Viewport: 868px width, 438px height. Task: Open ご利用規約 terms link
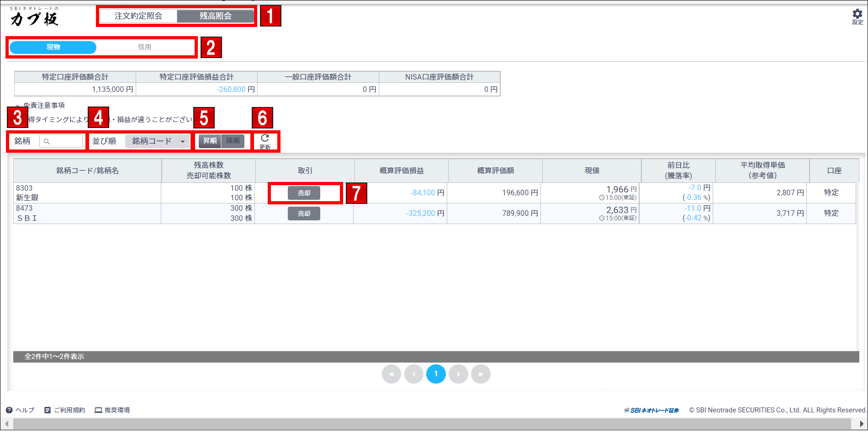(x=65, y=410)
